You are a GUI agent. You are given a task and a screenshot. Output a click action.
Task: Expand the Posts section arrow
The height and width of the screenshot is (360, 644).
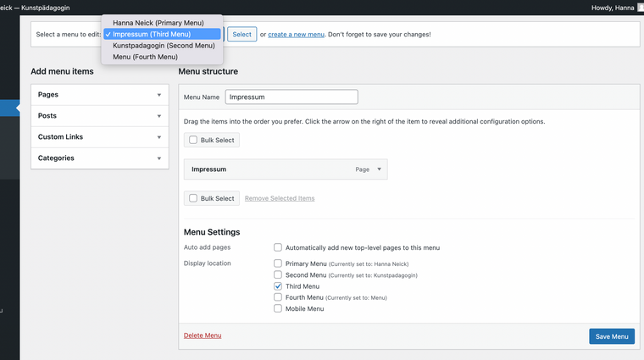158,116
